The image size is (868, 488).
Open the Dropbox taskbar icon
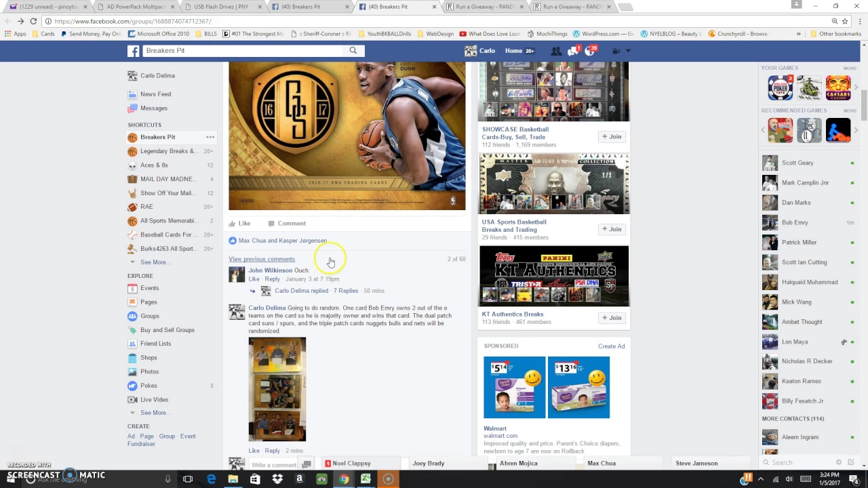(277, 479)
